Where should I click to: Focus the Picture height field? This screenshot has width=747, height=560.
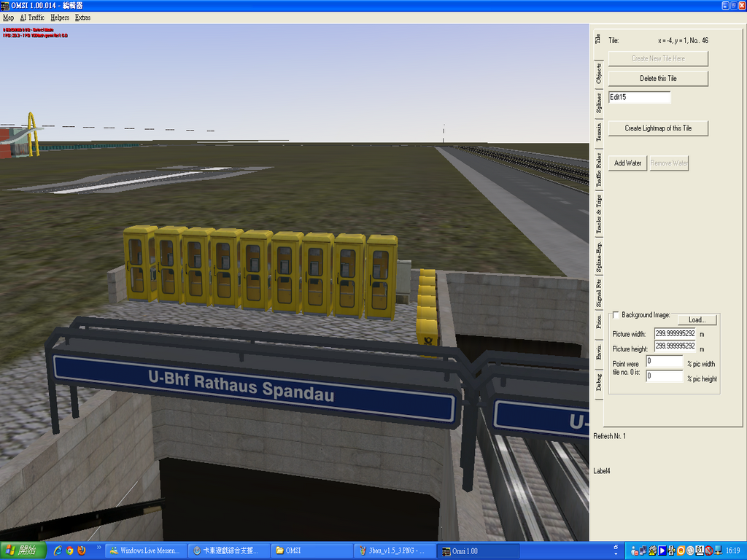(675, 346)
